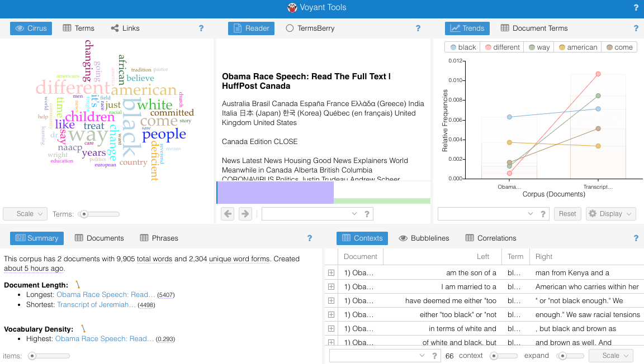This screenshot has height=364, width=644.
Task: Select the Trends tab
Action: pos(467,28)
